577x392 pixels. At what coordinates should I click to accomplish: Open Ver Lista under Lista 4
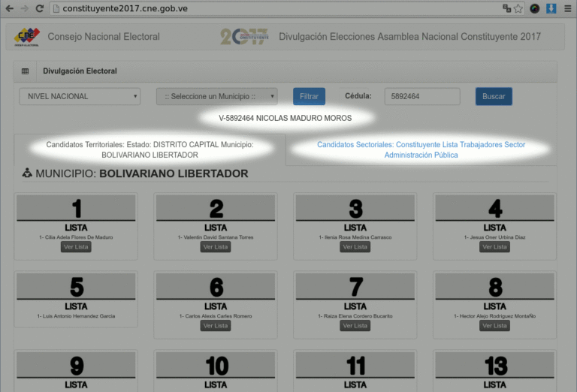coord(494,247)
